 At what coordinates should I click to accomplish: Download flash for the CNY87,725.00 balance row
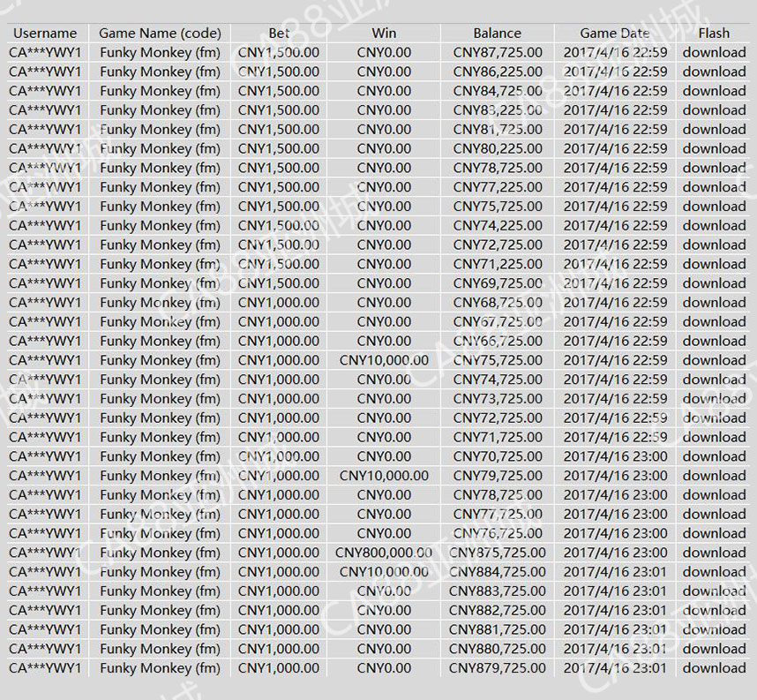(x=714, y=52)
